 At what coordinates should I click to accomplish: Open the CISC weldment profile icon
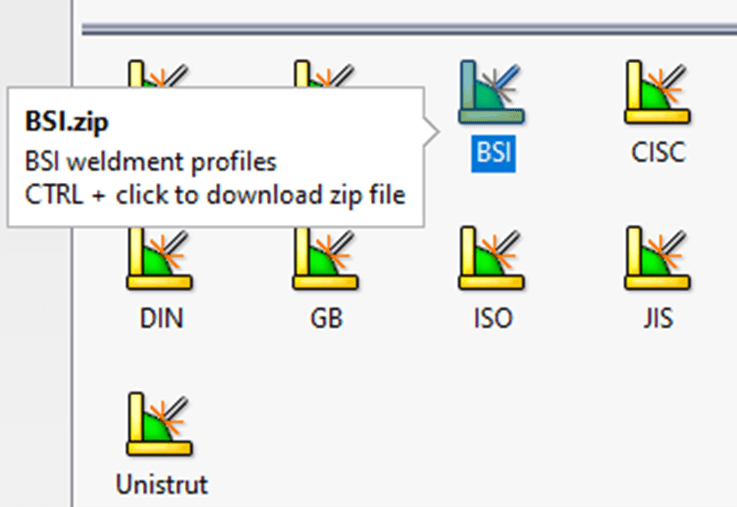pos(658,92)
